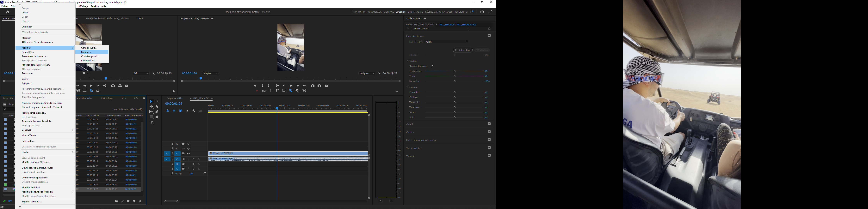
Task: Click Program monitor settings wrench
Action: pyautogui.click(x=379, y=73)
